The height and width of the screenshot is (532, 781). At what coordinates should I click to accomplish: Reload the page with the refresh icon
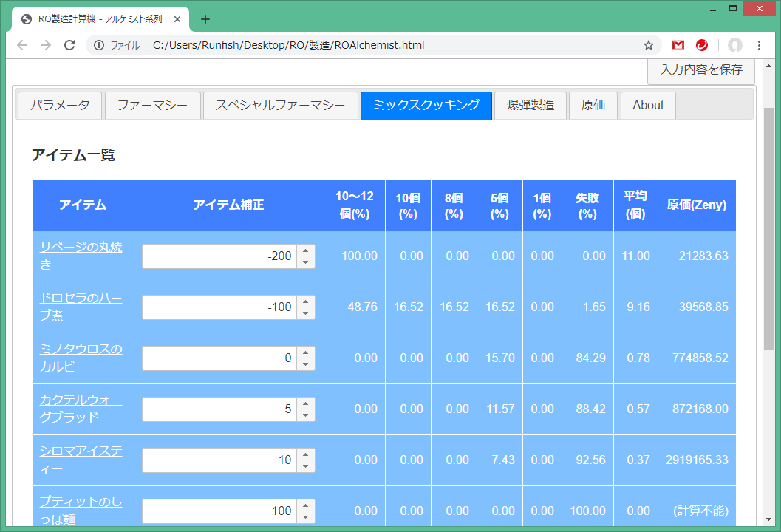(x=69, y=45)
